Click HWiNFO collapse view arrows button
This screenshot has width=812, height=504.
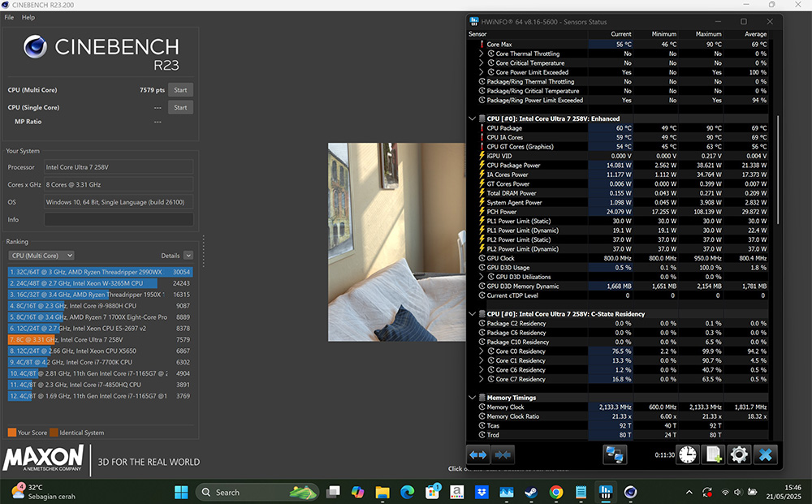[503, 455]
